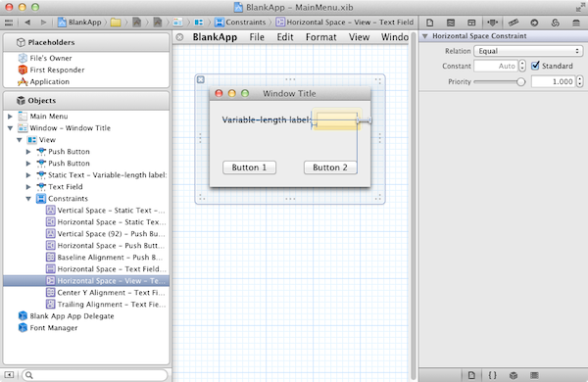Open the Bindings inspector icon
The height and width of the screenshot is (382, 588).
point(555,23)
